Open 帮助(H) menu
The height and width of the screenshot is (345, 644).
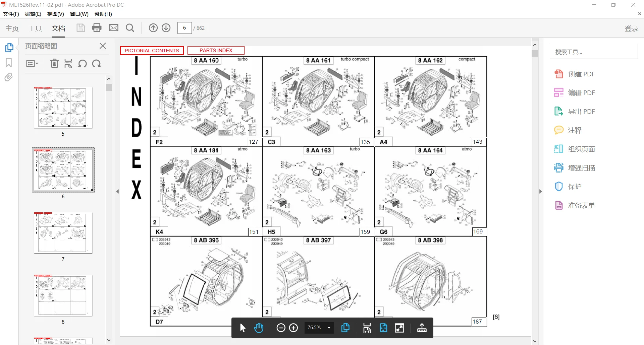point(103,14)
